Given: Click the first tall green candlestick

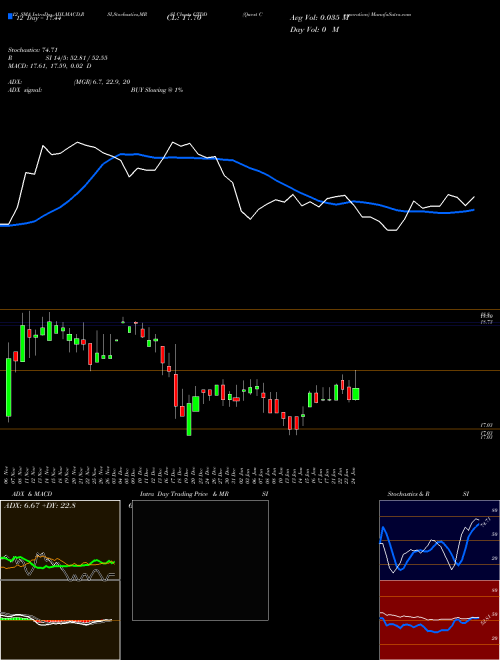Looking at the screenshot, I should [x=8, y=387].
